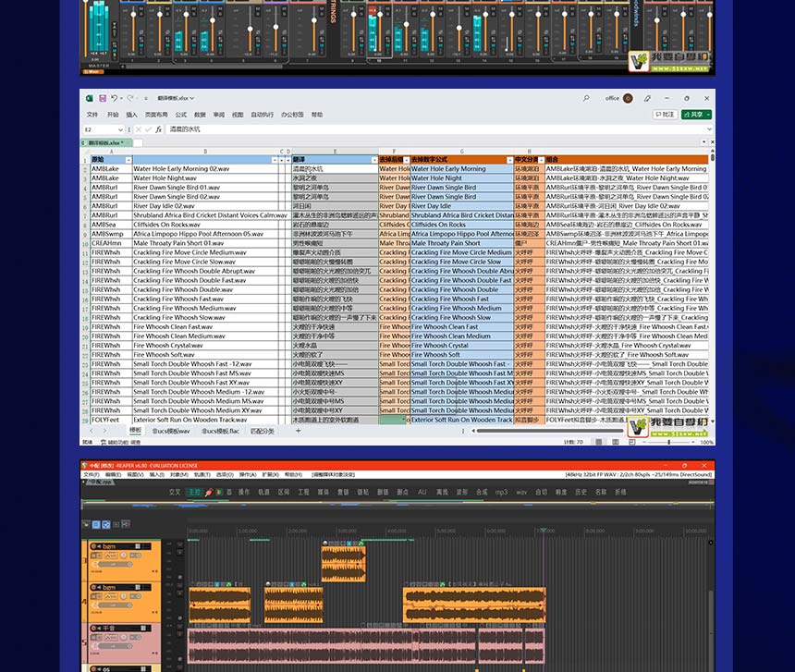Click the green Share button in Excel
Image resolution: width=795 pixels, height=672 pixels.
[695, 115]
